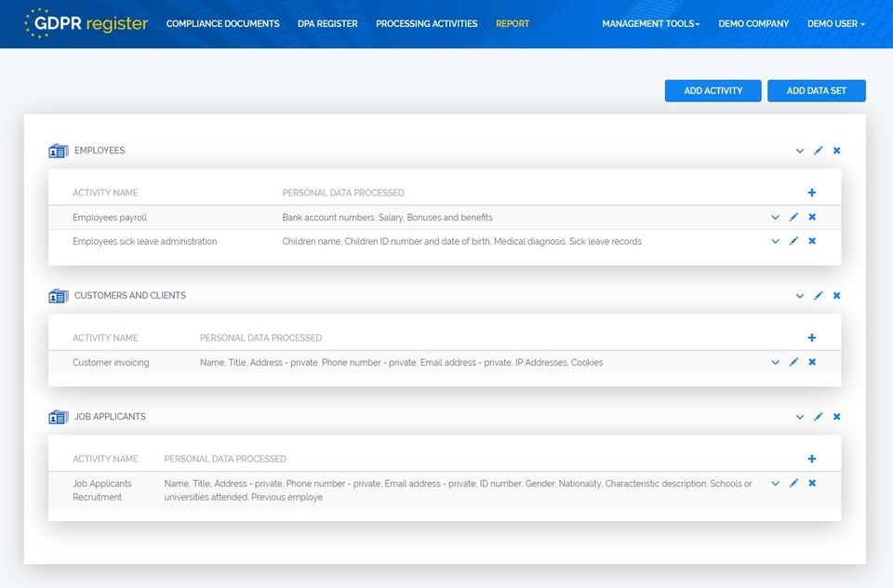
Task: Collapse the Job Applicants section chevron
Action: pos(800,417)
